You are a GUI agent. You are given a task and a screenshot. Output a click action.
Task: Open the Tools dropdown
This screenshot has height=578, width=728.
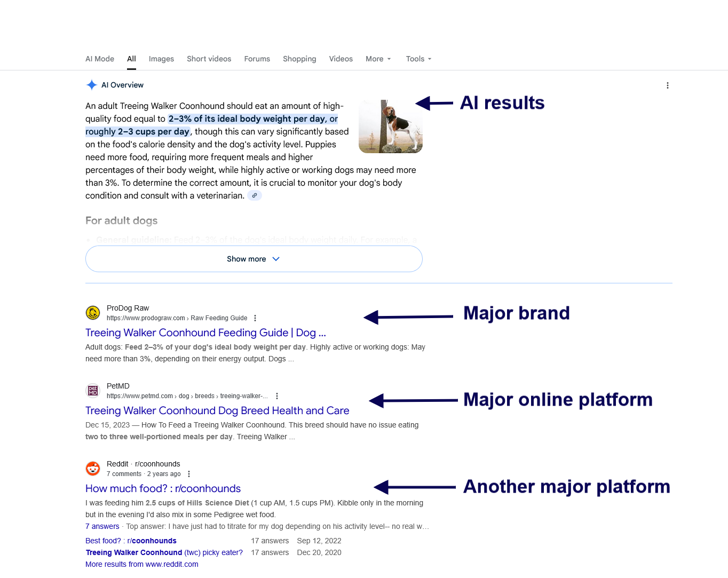point(418,59)
